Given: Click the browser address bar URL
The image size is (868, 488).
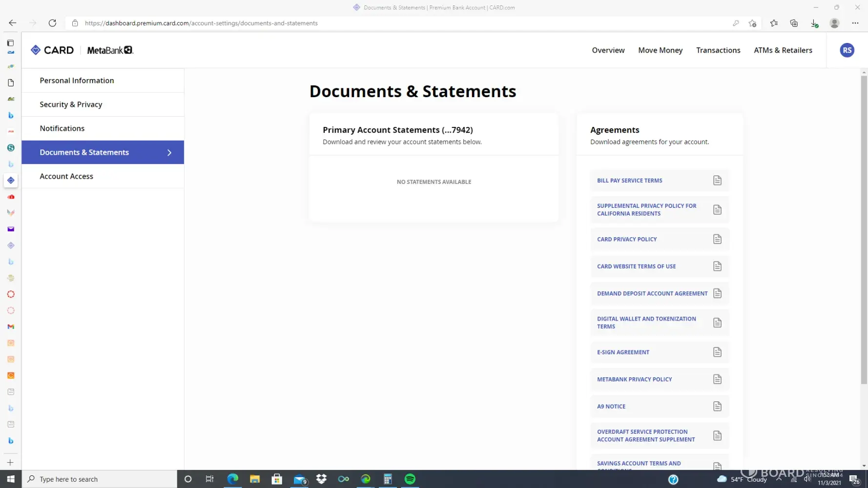Looking at the screenshot, I should 201,23.
